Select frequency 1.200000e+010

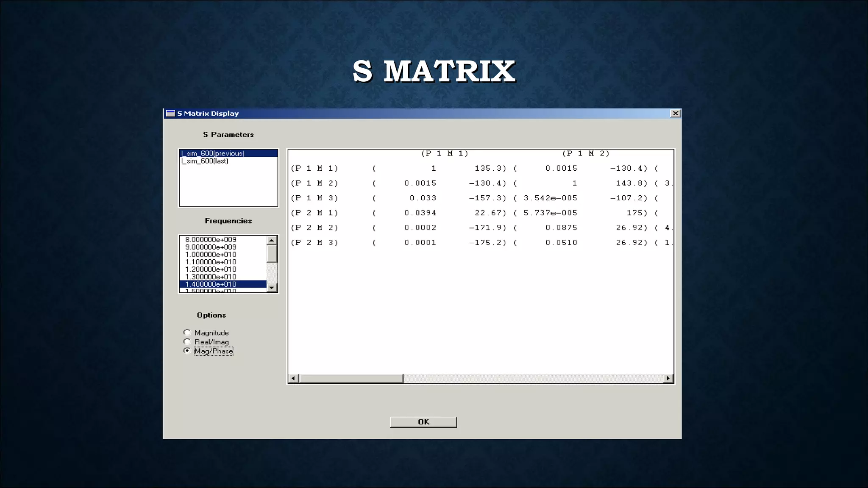tap(211, 269)
